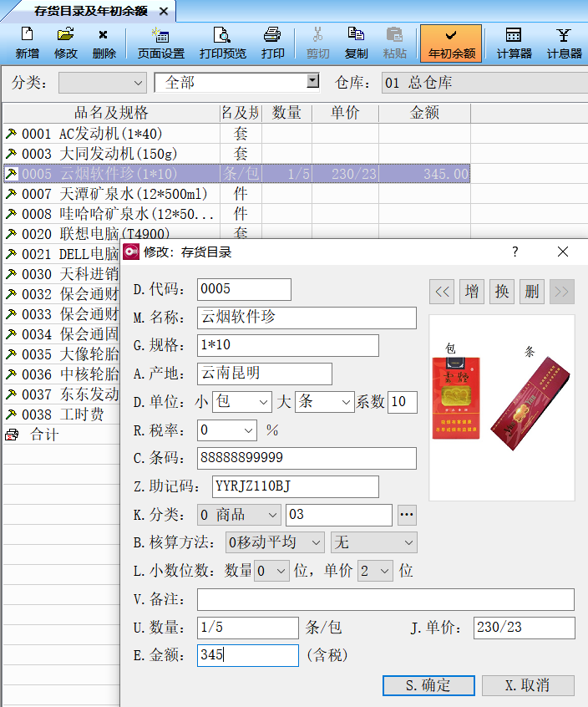Click the A.产地 field 云南昆明
The image size is (588, 707).
[265, 374]
